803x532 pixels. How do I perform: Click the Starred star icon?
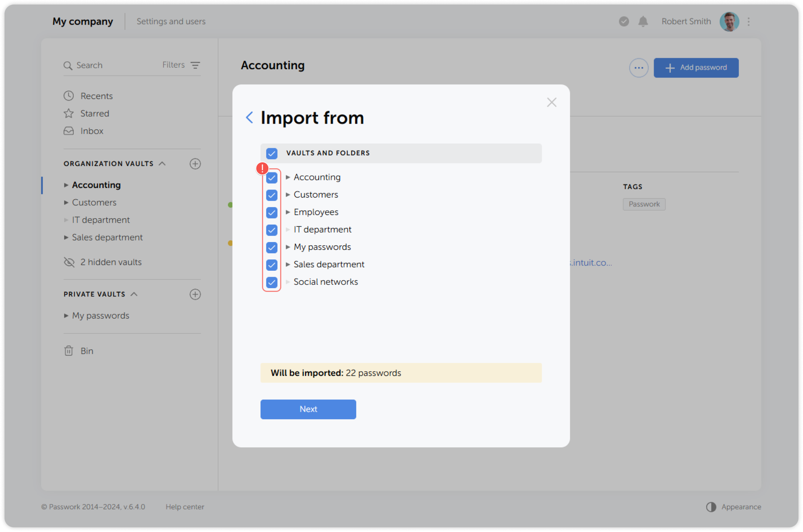click(x=68, y=113)
